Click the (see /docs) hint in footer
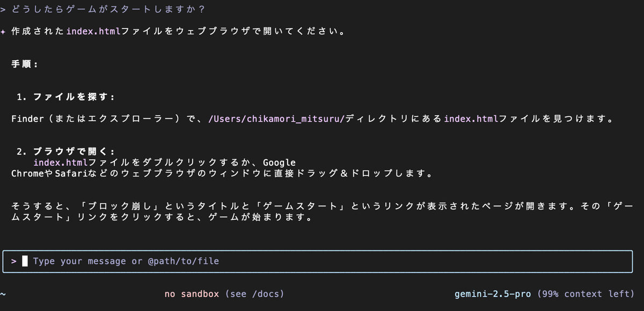The width and height of the screenshot is (644, 311). tap(254, 294)
